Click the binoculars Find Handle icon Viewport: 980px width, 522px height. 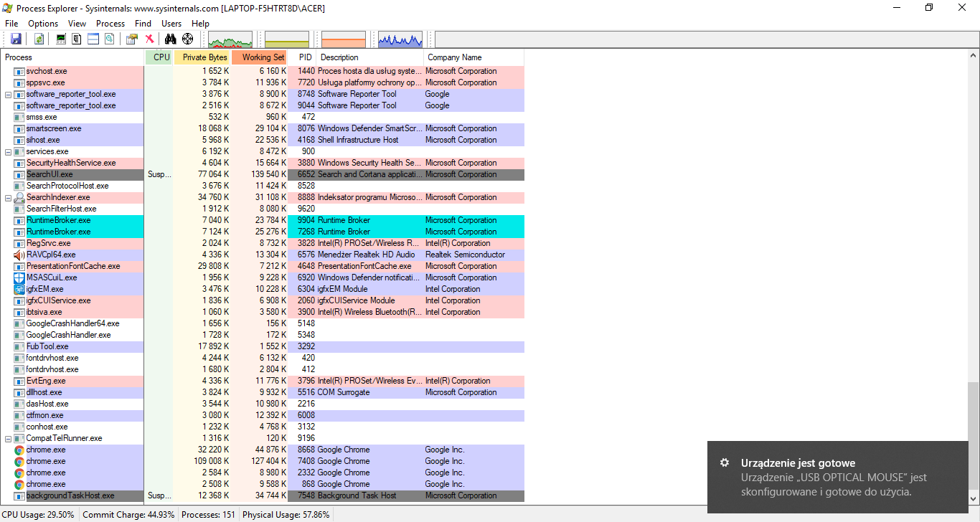coord(171,39)
